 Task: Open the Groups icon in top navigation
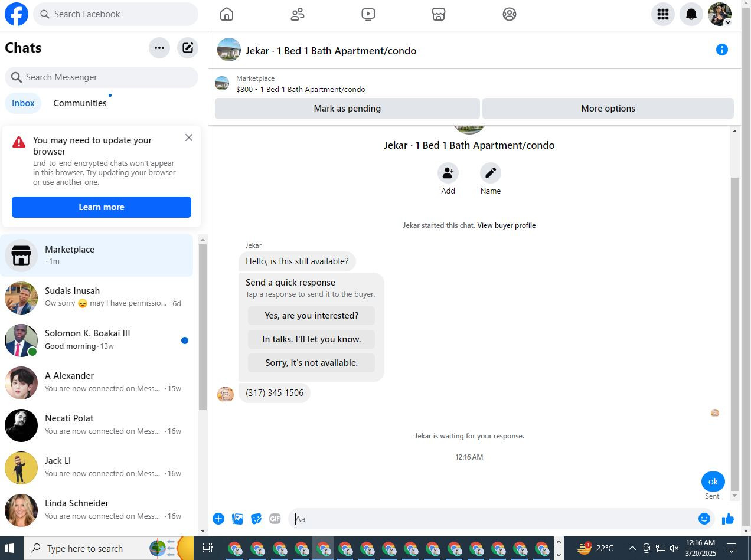click(x=510, y=14)
